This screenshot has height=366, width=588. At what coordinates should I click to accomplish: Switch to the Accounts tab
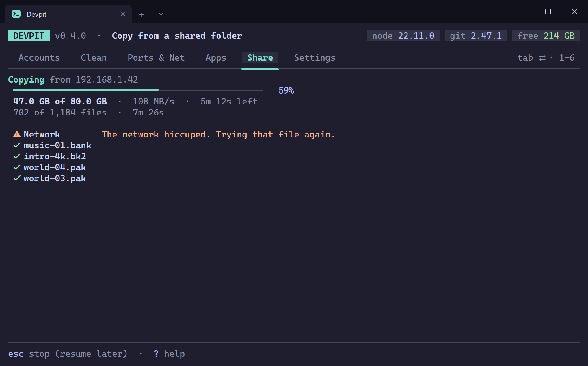click(39, 57)
